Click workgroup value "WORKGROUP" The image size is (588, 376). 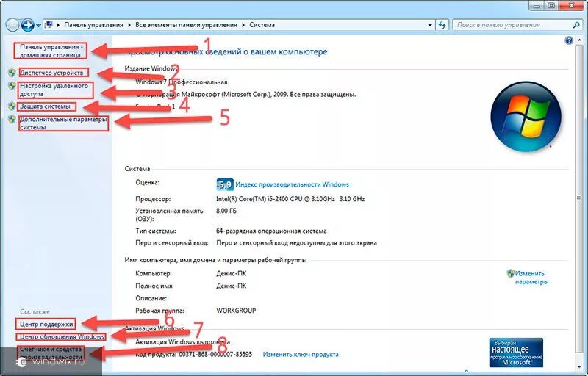point(236,311)
